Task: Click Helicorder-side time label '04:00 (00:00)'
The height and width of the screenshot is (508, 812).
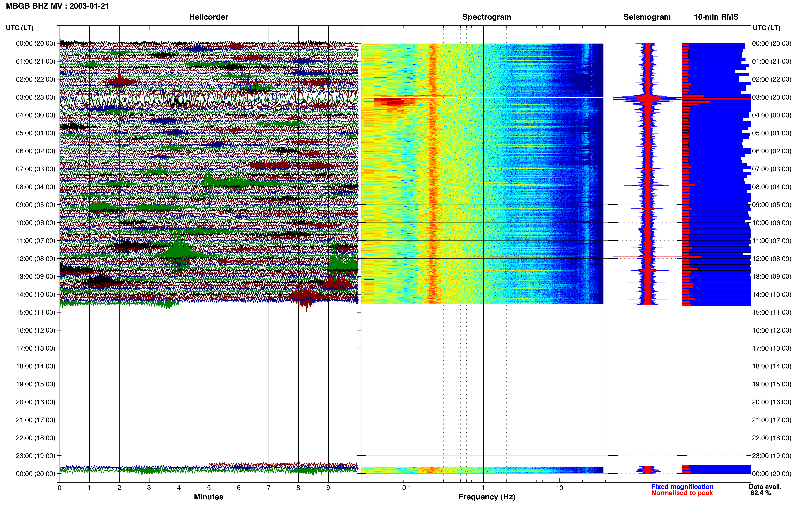Action: (x=36, y=115)
